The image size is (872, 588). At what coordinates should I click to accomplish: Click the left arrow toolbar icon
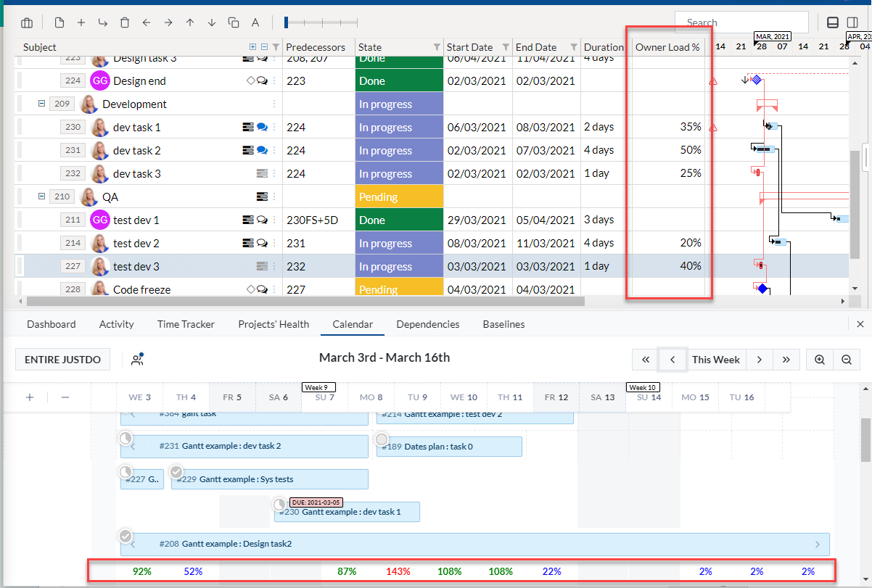point(146,22)
